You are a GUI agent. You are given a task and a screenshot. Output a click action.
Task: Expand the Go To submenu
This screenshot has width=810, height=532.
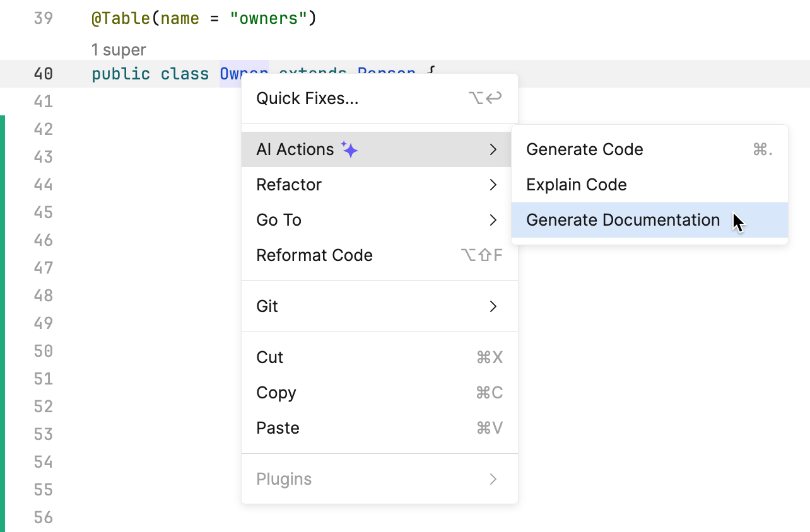tap(279, 220)
